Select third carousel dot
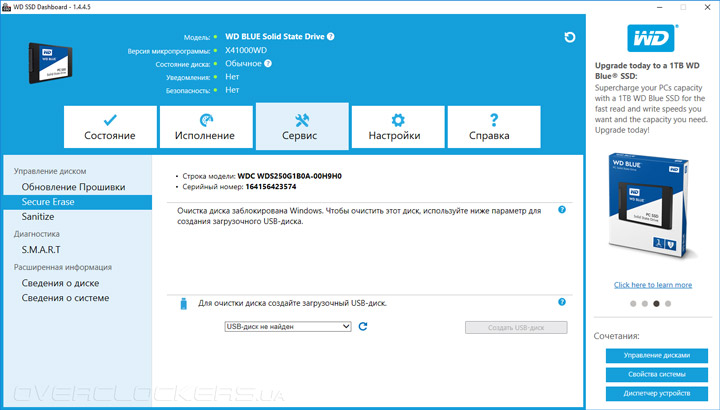Screen dimensions: 720x410 click(656, 303)
